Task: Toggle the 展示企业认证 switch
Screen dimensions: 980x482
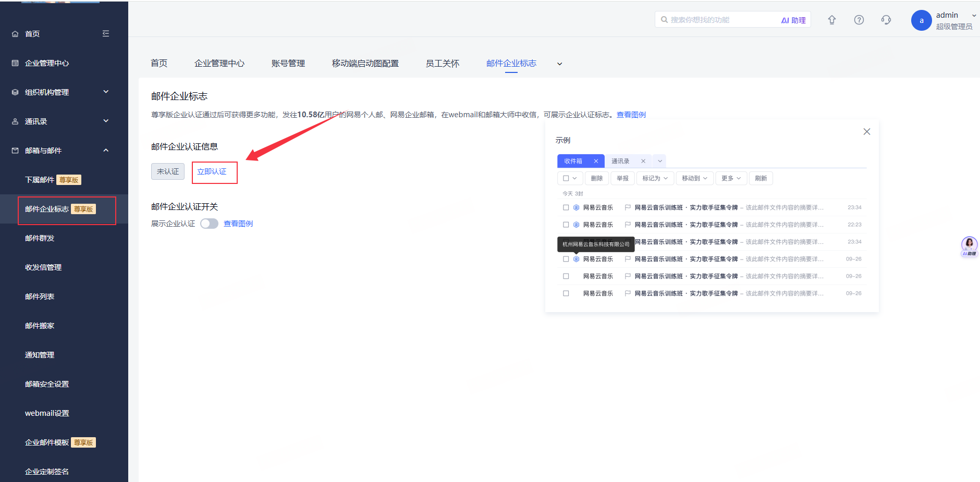Action: click(x=209, y=224)
